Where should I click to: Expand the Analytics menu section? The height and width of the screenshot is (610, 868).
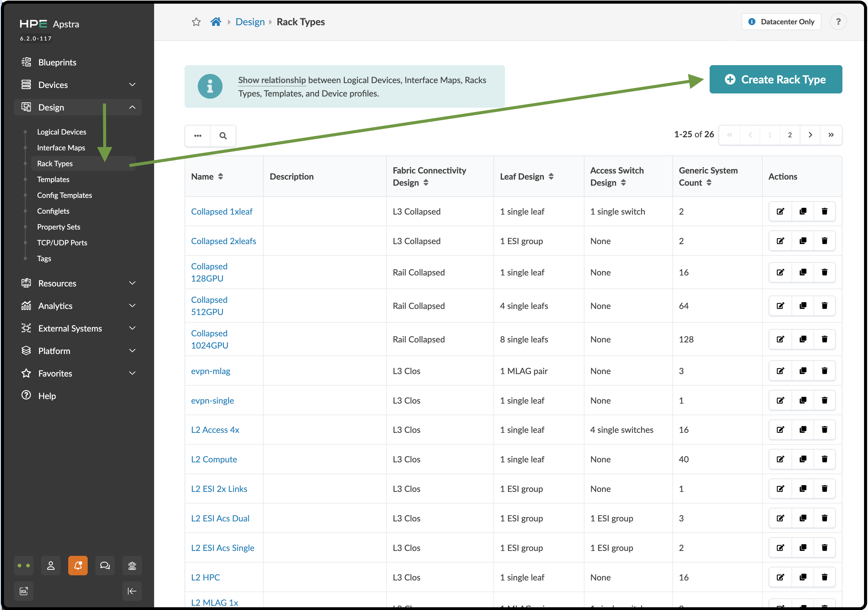[x=79, y=306]
